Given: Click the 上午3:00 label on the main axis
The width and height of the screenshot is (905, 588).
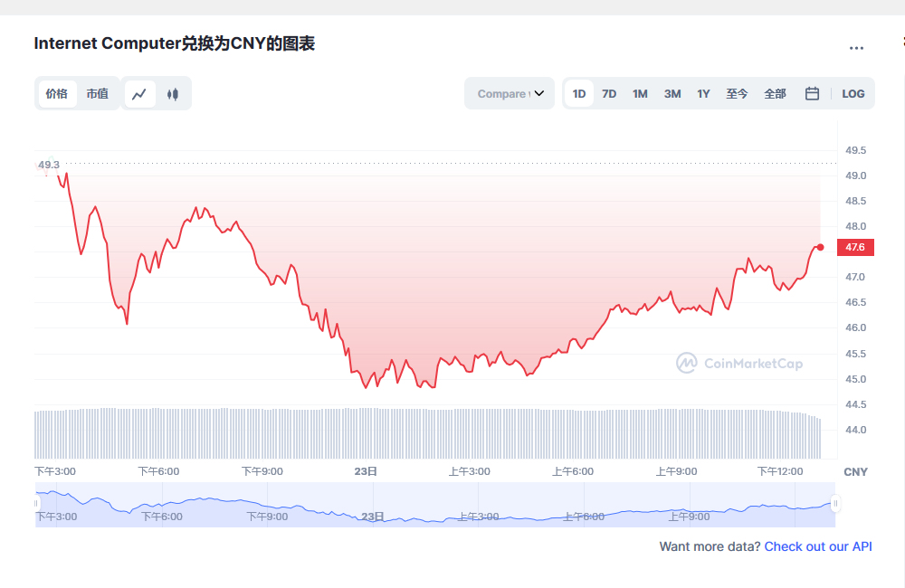Looking at the screenshot, I should click(469, 471).
